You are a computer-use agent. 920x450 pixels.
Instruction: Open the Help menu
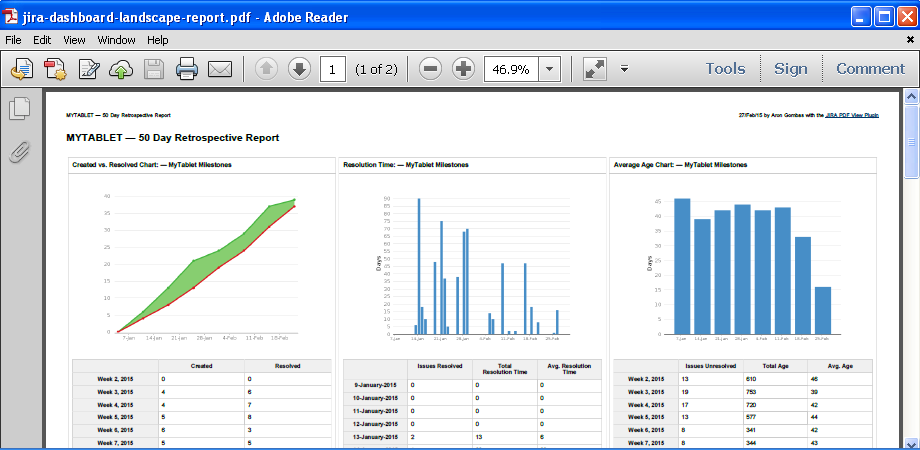coord(157,40)
